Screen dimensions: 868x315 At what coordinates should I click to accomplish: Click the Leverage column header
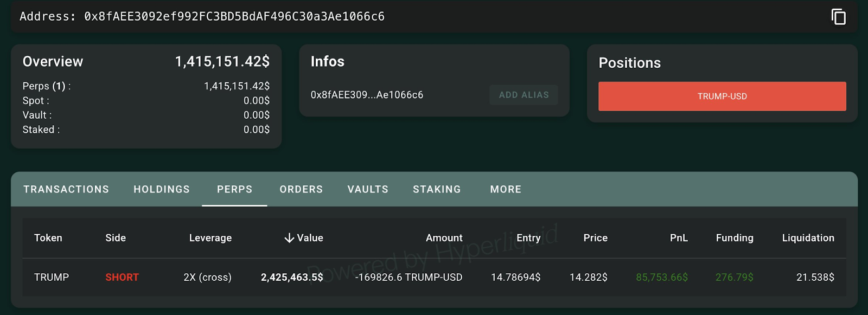coord(210,238)
